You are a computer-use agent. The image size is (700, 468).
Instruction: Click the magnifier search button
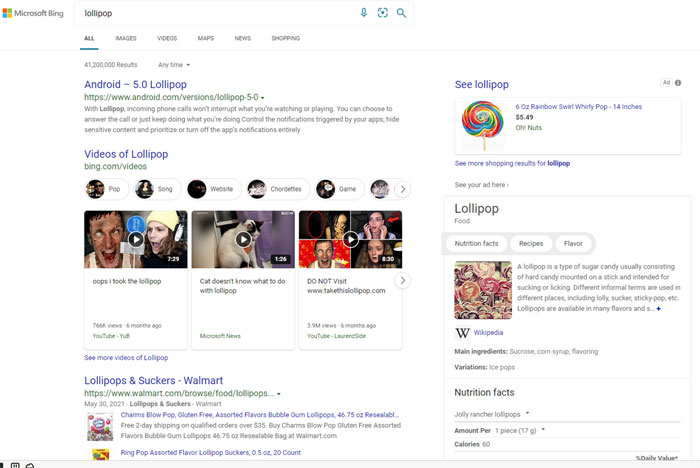tap(401, 13)
